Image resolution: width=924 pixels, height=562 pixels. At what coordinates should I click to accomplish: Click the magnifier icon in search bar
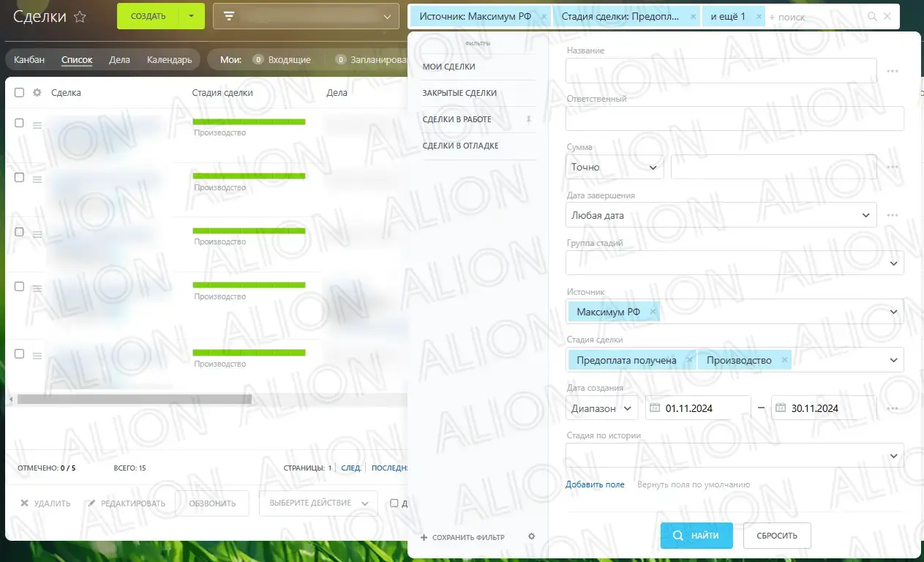(x=871, y=16)
